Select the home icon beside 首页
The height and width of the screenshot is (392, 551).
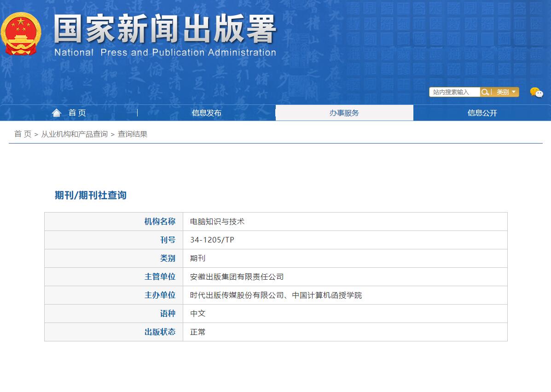(56, 112)
